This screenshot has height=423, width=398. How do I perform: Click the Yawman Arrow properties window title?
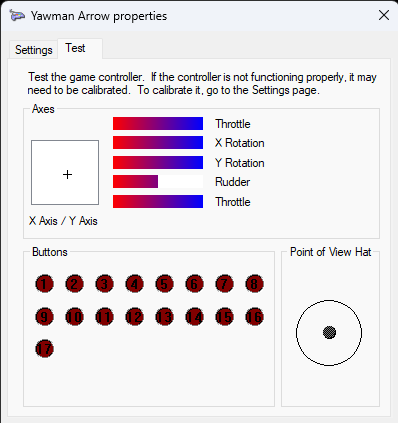(99, 16)
